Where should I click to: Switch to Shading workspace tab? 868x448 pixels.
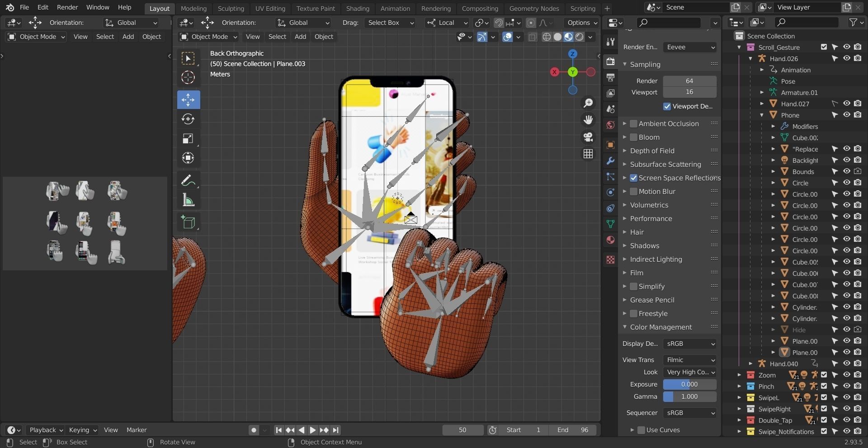pyautogui.click(x=358, y=8)
